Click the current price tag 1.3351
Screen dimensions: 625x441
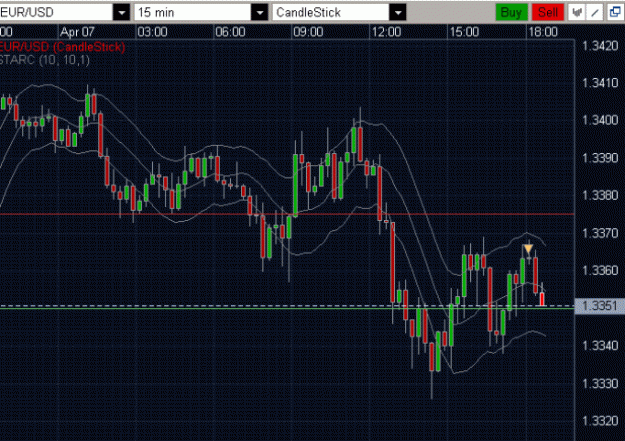click(x=599, y=306)
